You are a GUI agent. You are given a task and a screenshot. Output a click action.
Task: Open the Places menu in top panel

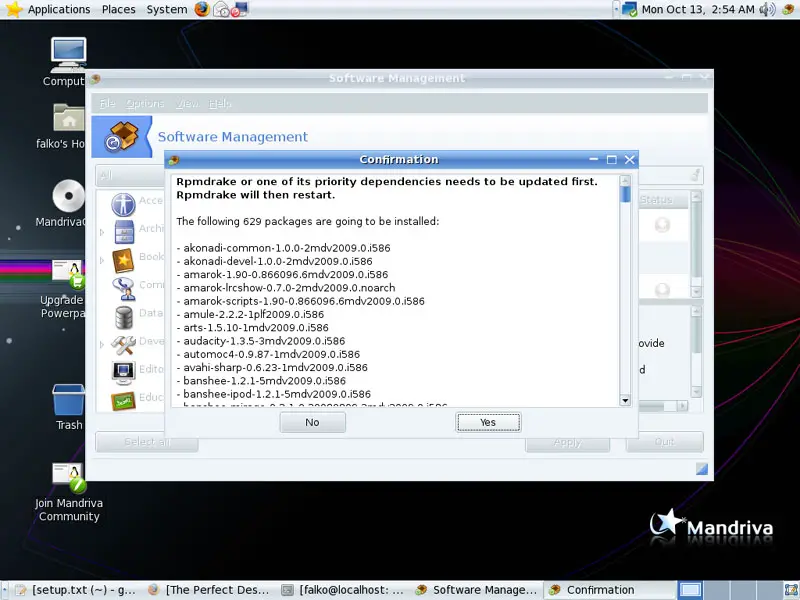coord(118,9)
